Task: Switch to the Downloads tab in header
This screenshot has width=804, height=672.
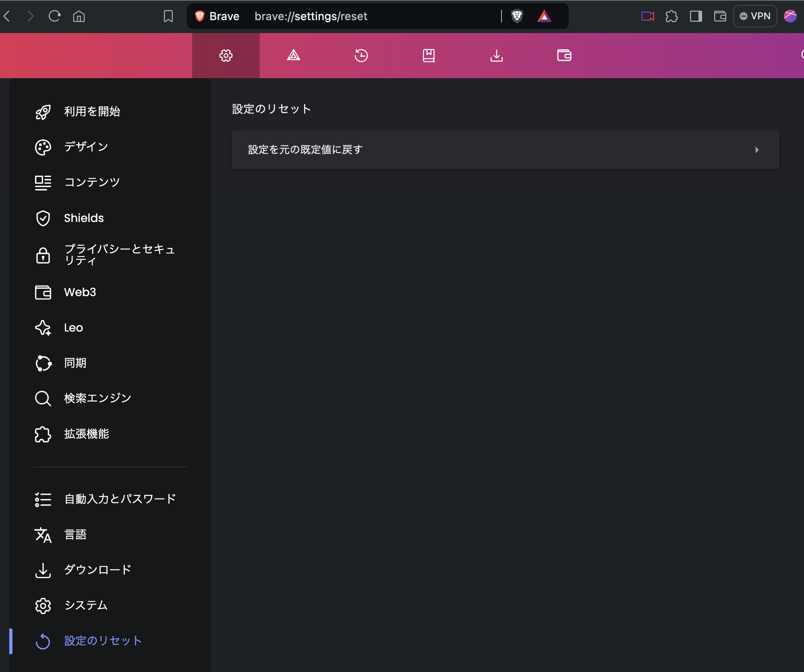Action: 497,56
